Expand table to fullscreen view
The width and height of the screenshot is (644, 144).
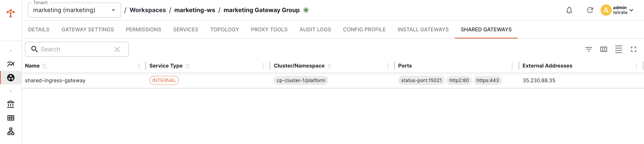[634, 49]
